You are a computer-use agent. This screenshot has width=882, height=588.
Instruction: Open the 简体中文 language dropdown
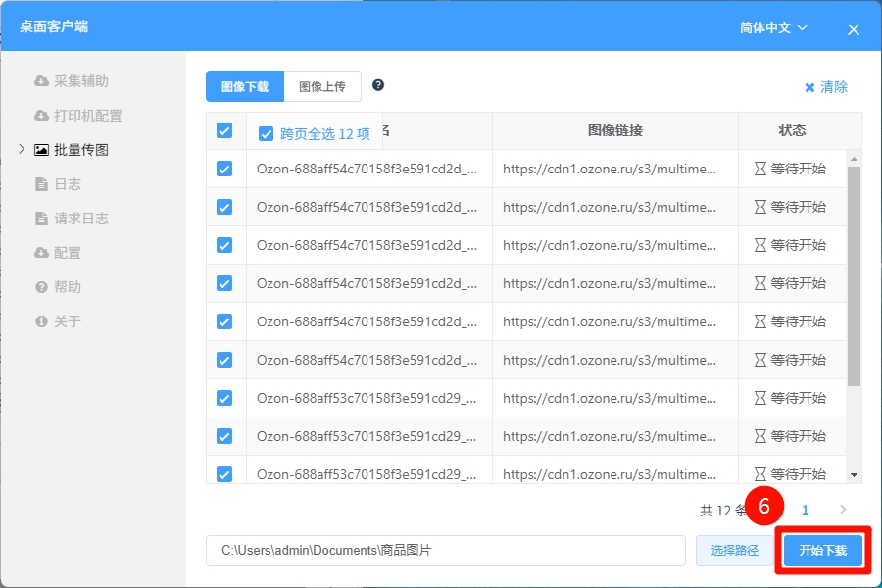click(773, 28)
